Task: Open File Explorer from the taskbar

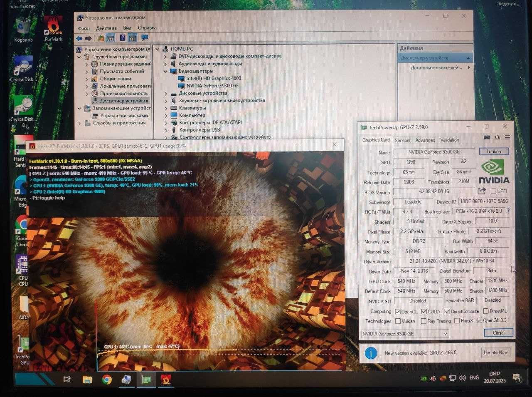Action: (x=87, y=379)
